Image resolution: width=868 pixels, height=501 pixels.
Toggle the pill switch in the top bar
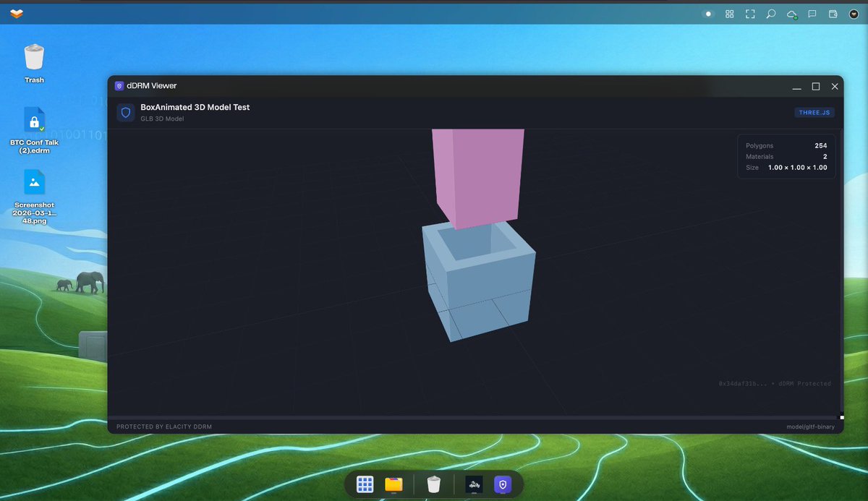(x=708, y=14)
